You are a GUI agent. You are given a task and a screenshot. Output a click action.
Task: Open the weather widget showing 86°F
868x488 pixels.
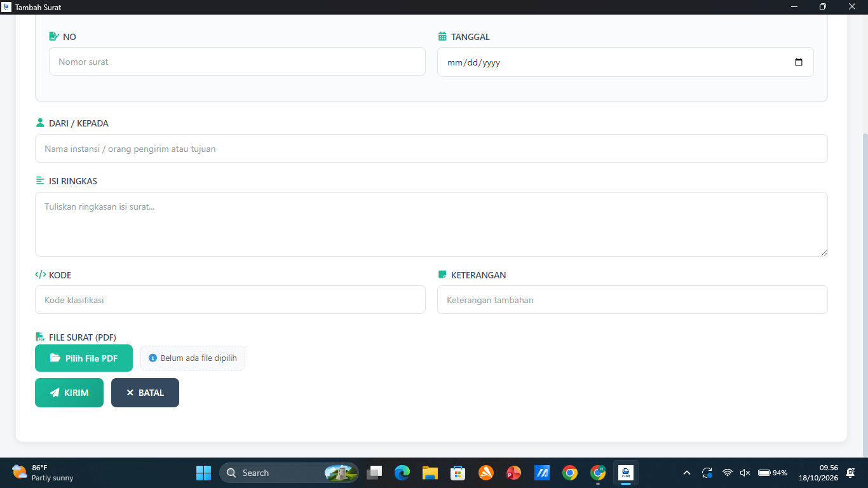pyautogui.click(x=43, y=473)
